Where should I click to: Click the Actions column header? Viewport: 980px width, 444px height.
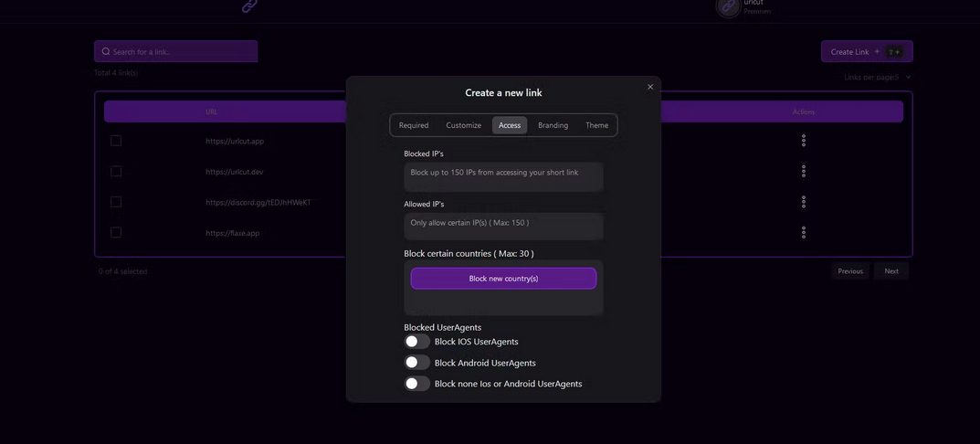[x=803, y=111]
